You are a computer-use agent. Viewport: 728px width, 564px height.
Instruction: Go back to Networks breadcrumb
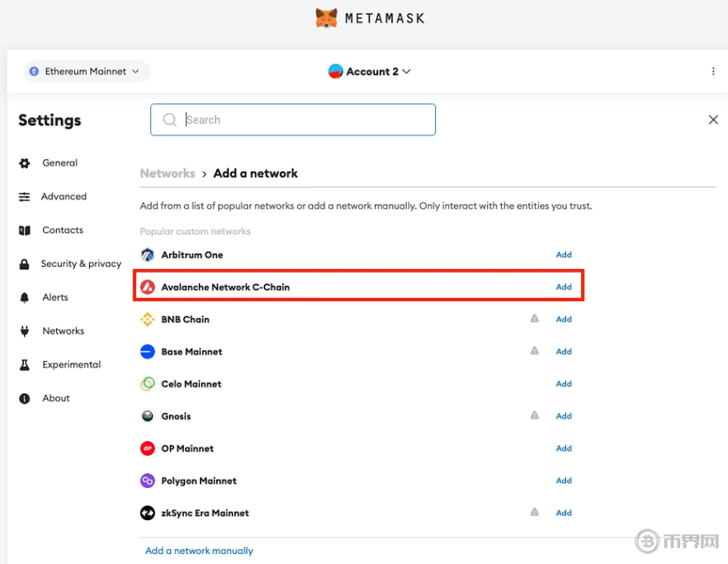168,173
